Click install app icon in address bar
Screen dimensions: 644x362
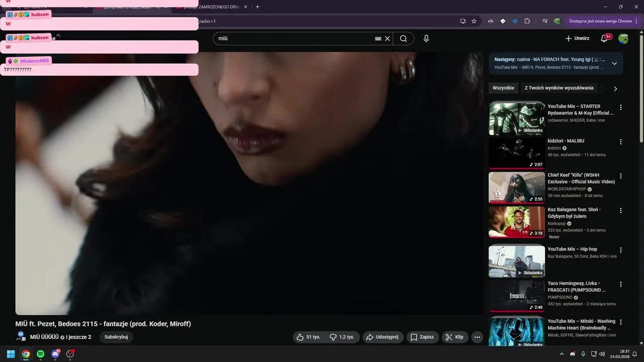[x=463, y=21]
